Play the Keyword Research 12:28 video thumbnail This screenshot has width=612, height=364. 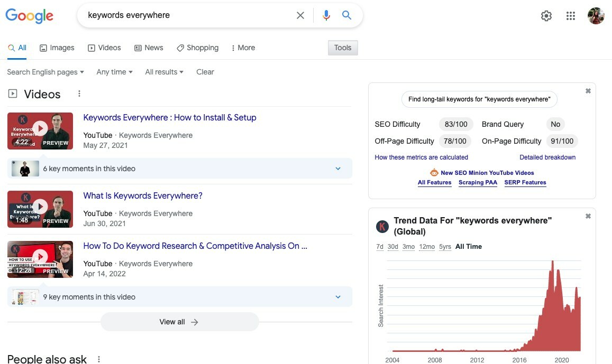(40, 259)
